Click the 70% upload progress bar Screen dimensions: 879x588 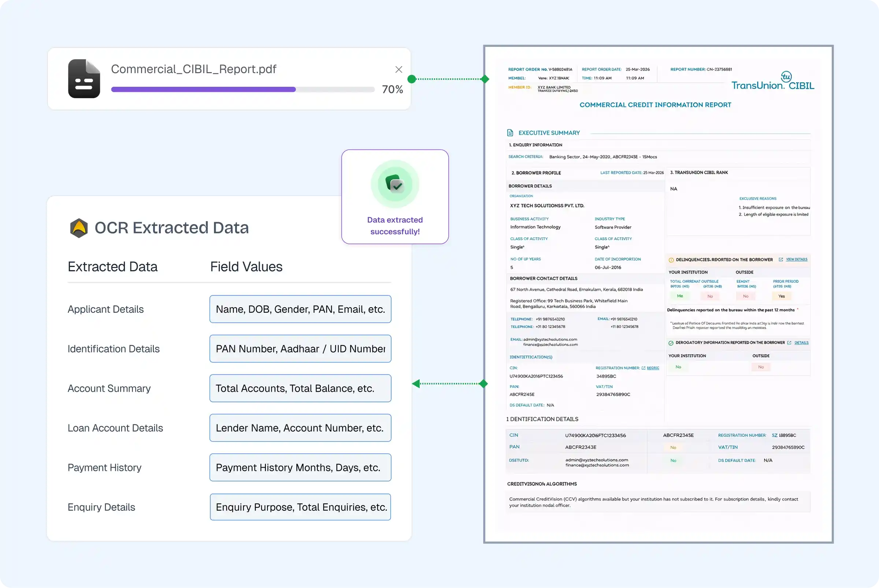click(x=242, y=89)
